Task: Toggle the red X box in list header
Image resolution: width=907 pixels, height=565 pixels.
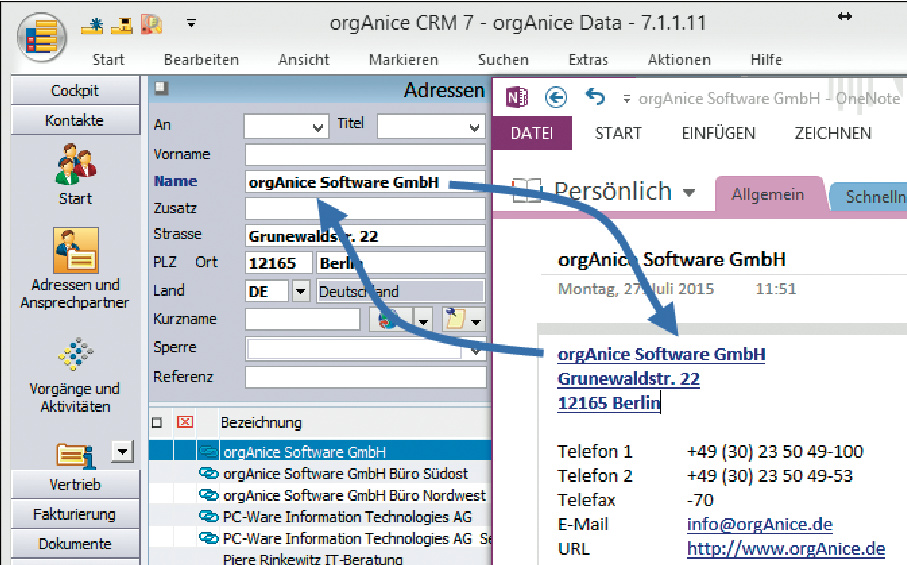Action: tap(184, 423)
